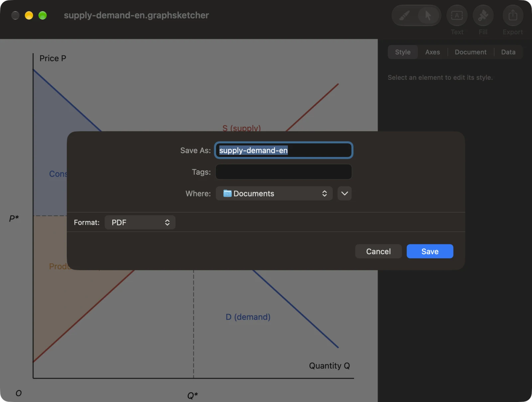Click the window title supply-demand-en.graphsketcher

[136, 15]
